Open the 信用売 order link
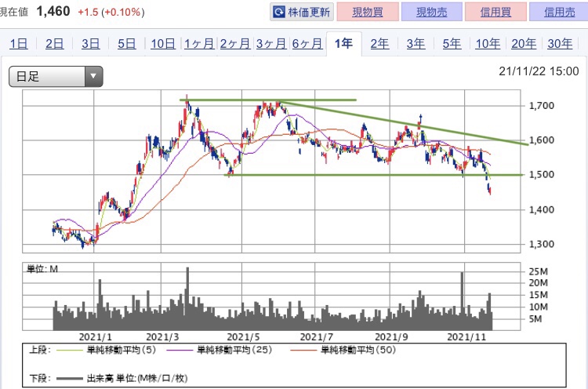The width and height of the screenshot is (588, 389). pos(559,12)
